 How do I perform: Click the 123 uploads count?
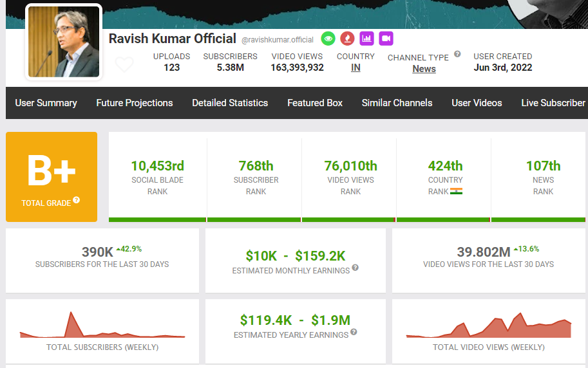point(172,68)
